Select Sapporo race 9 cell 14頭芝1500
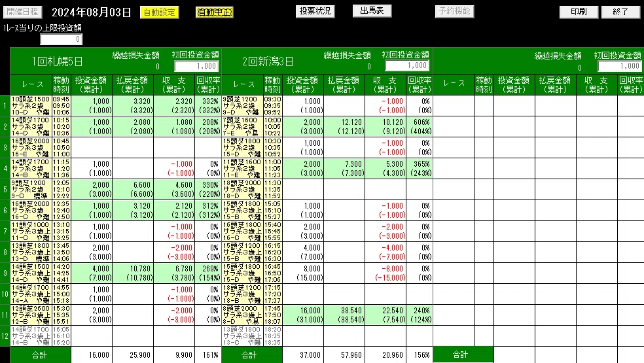The height and width of the screenshot is (363, 644). [x=31, y=273]
